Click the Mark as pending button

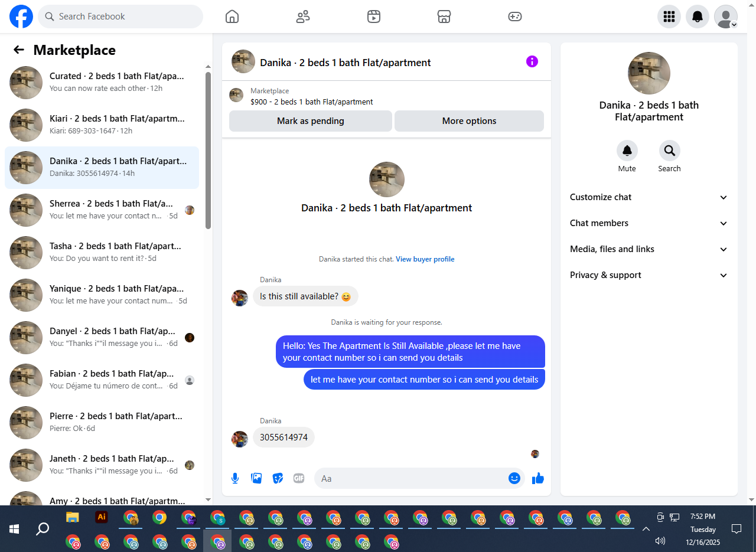click(311, 121)
